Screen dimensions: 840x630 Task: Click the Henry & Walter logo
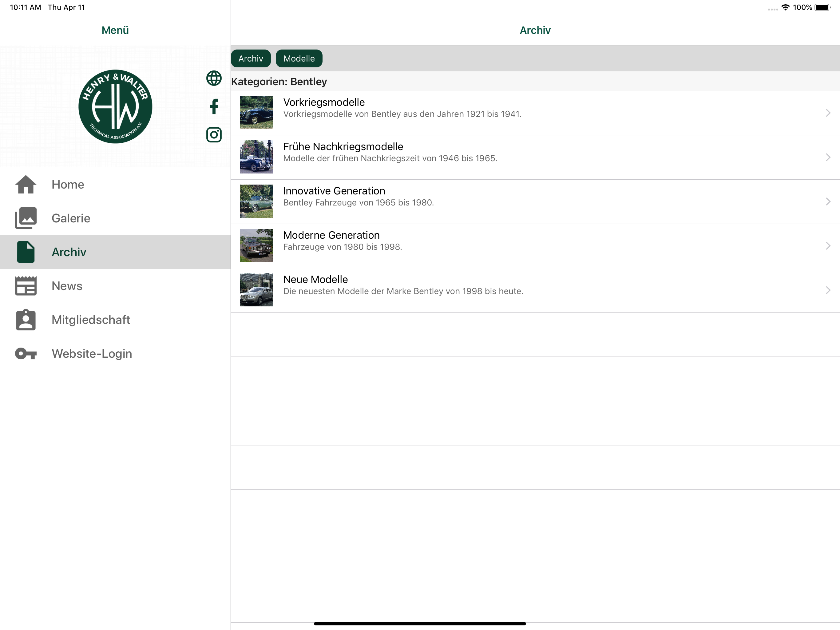(x=115, y=106)
